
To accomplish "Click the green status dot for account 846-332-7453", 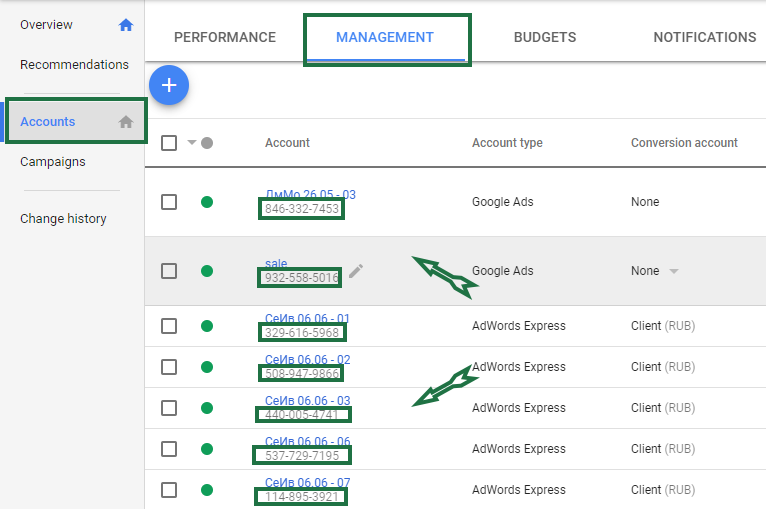I will pyautogui.click(x=207, y=202).
